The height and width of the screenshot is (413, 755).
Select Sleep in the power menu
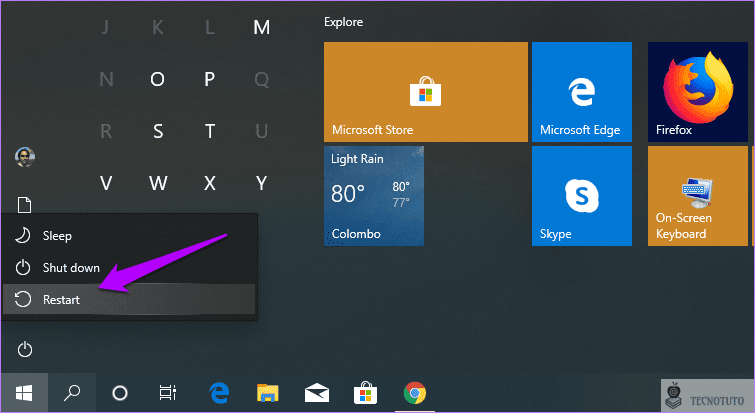coord(129,235)
